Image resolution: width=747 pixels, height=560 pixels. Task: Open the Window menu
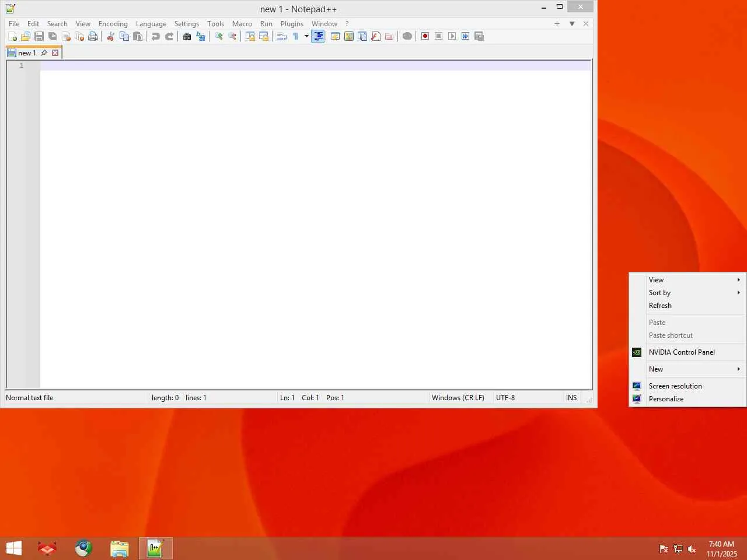pos(324,24)
